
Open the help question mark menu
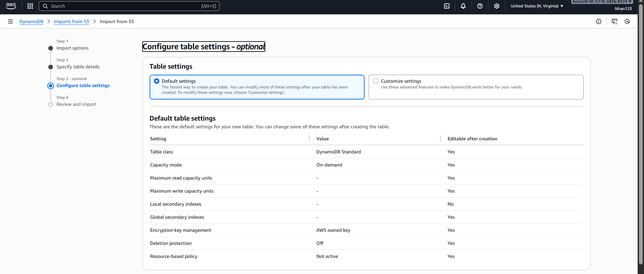(480, 6)
